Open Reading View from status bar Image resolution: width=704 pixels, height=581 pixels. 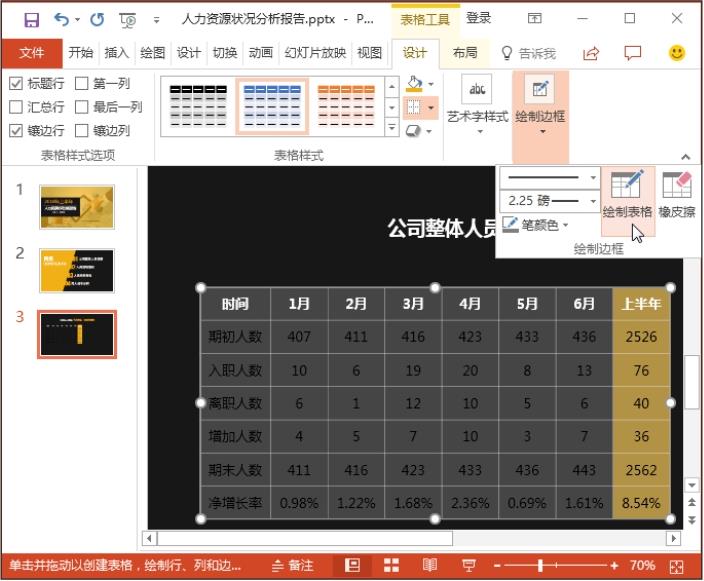click(429, 565)
